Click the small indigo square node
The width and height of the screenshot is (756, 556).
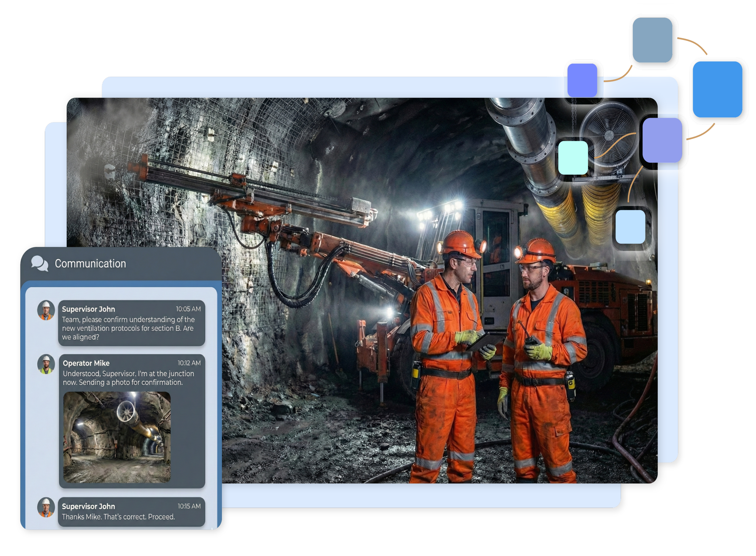tap(582, 80)
